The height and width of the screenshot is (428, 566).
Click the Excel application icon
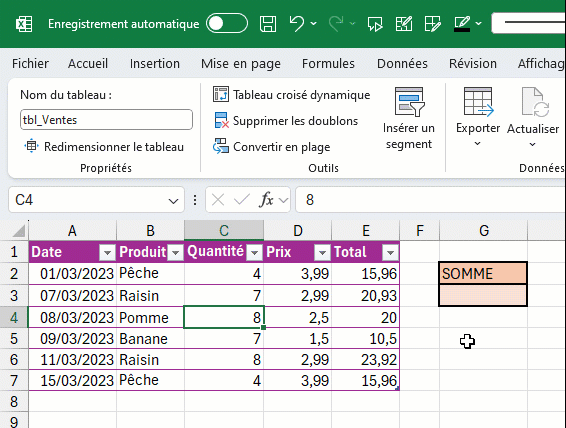[24, 24]
